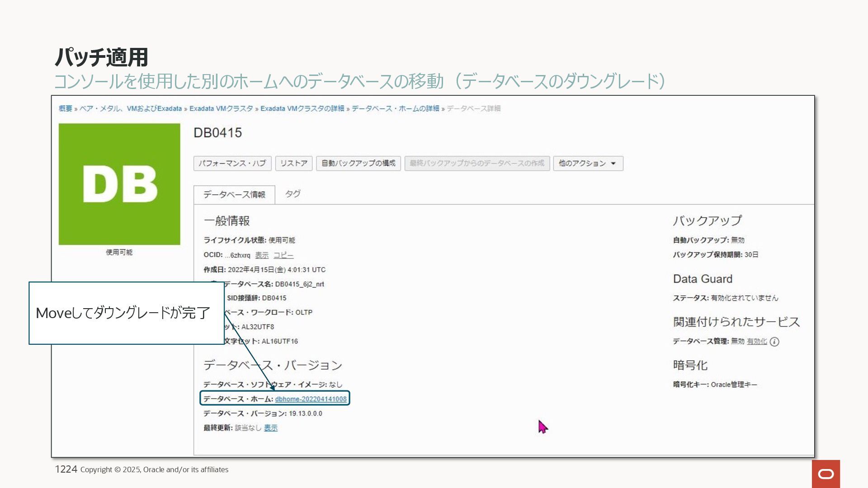Screen dimensions: 868x488
Task: Go to データベース・ホームの詳細 breadcrumb
Action: [396, 108]
